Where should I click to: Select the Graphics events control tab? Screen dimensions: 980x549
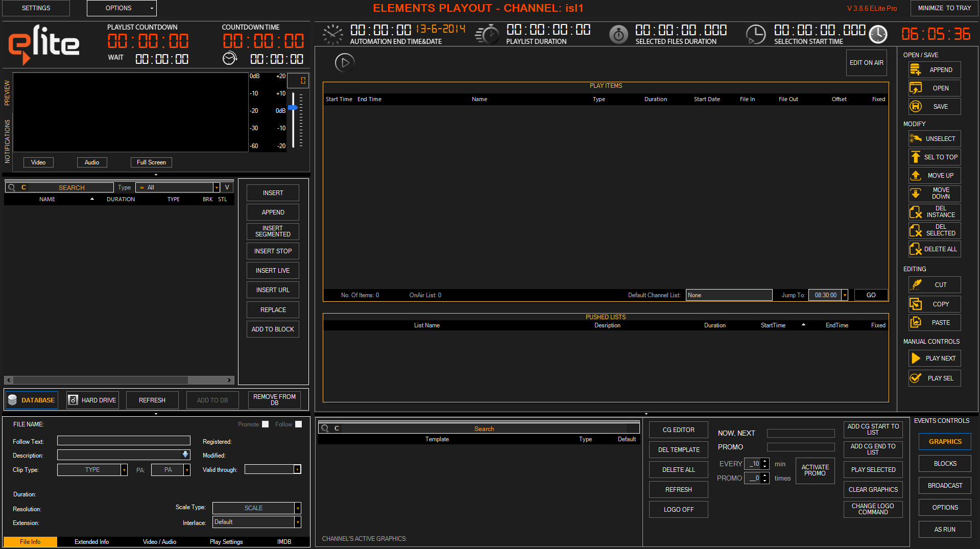coord(945,442)
